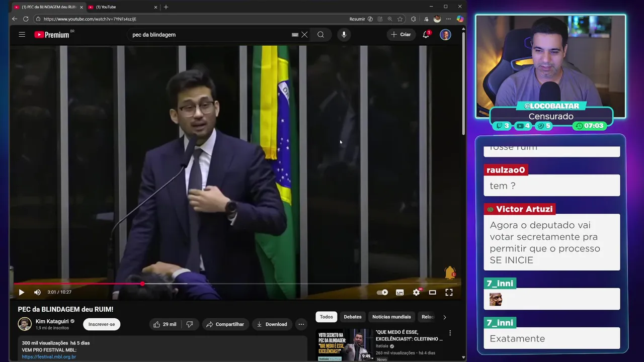The image size is (644, 362).
Task: Close the second YouTube tab
Action: 155,7
